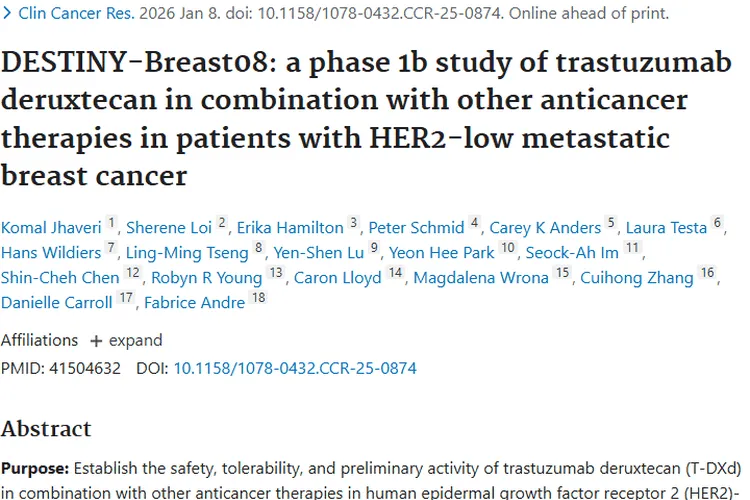This screenshot has width=750, height=500.
Task: Open Hans Wildiers author page
Action: 51,252
